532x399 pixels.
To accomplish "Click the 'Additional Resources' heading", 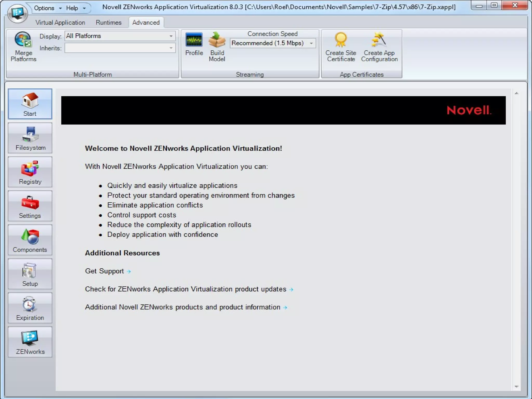I will coord(122,253).
